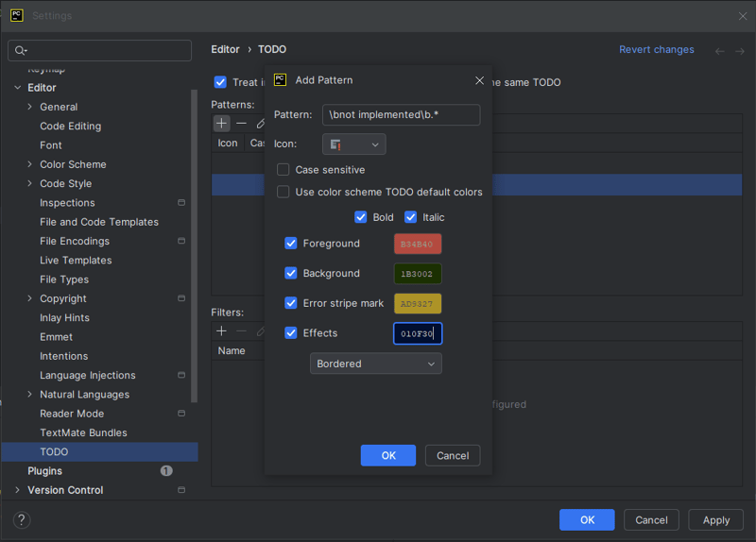
Task: Toggle the Foreground checkbox
Action: coord(291,244)
